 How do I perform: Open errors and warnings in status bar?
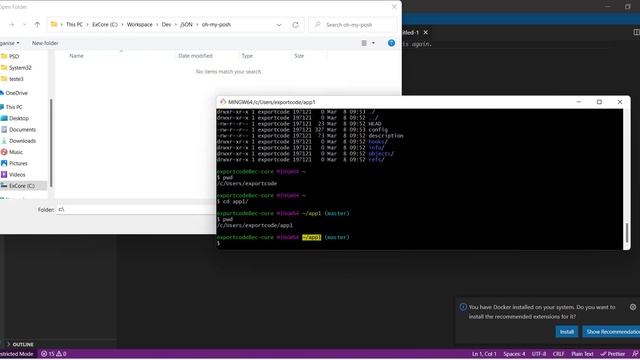click(53, 354)
